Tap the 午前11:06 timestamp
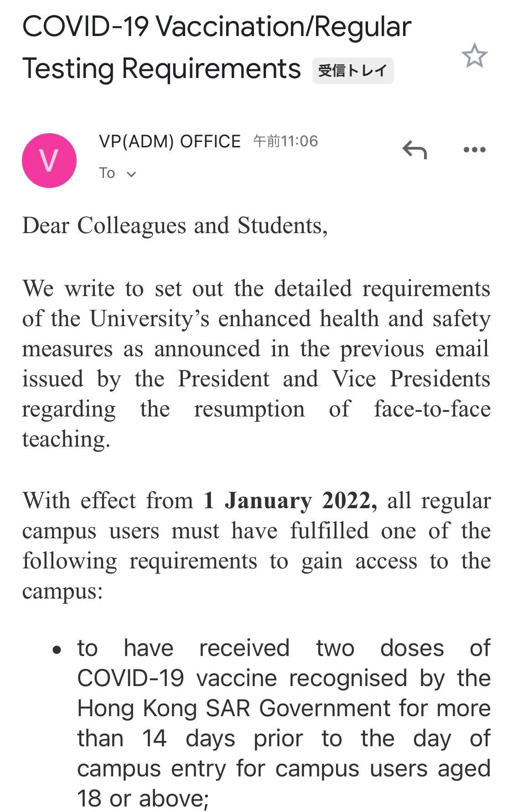Viewport: 513px width, 812px height. tap(285, 141)
